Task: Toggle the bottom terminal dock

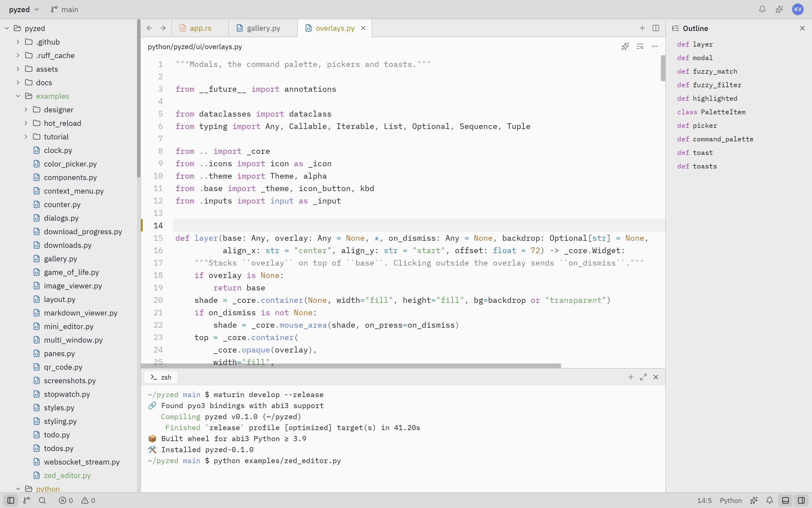Action: [x=785, y=500]
